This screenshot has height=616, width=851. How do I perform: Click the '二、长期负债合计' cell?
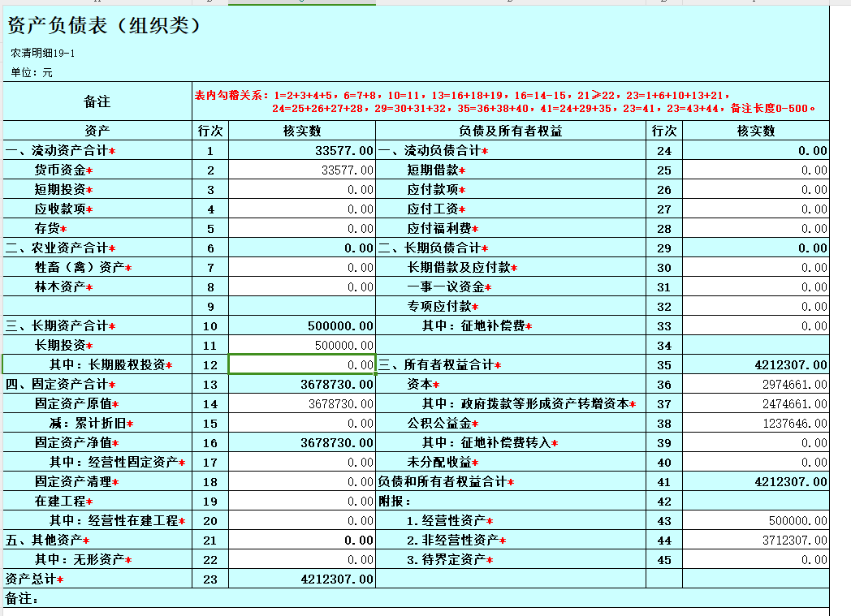511,248
